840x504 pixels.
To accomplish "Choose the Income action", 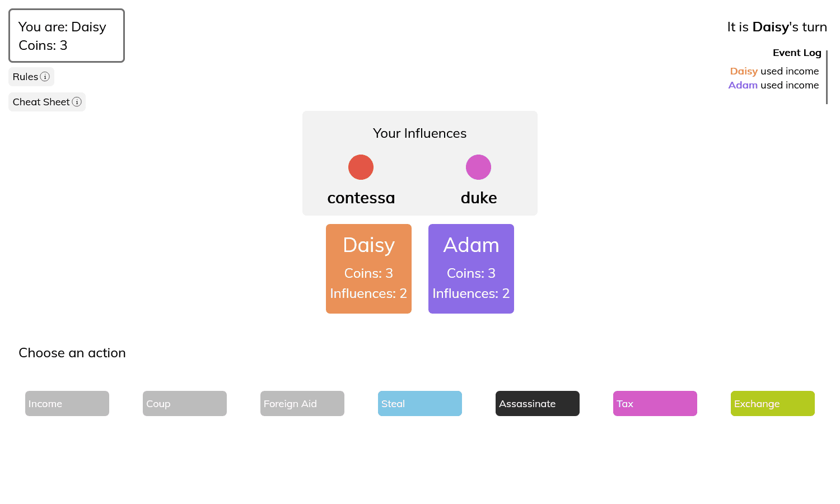I will point(67,403).
